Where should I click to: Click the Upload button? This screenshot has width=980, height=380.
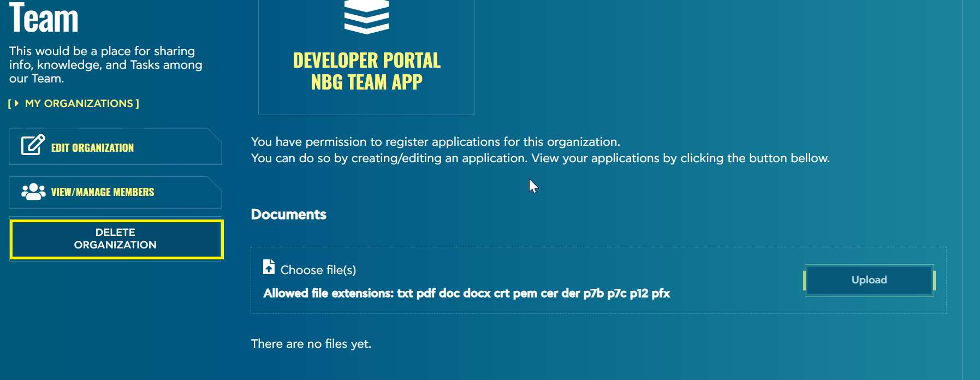pyautogui.click(x=869, y=280)
